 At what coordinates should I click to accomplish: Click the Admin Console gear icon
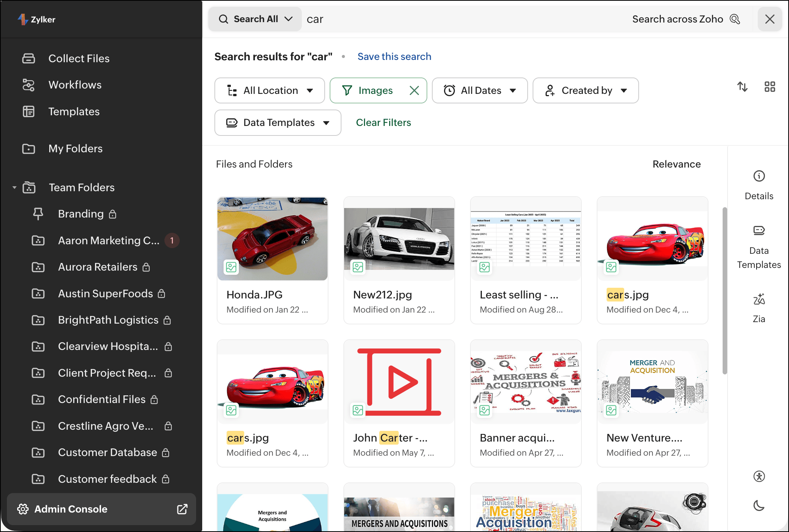(x=23, y=509)
